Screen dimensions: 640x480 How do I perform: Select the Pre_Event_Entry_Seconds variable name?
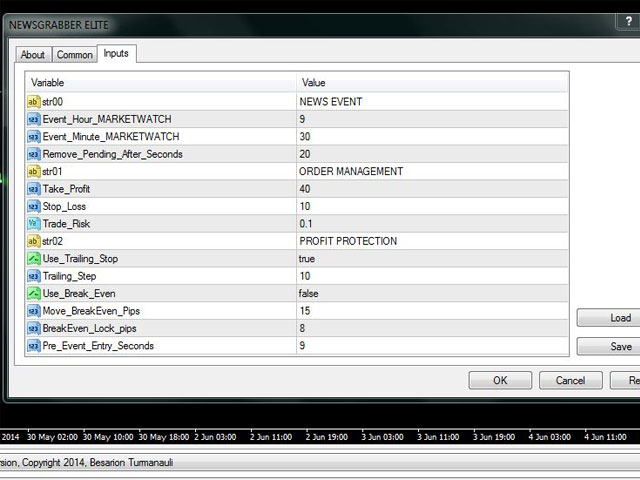point(98,346)
